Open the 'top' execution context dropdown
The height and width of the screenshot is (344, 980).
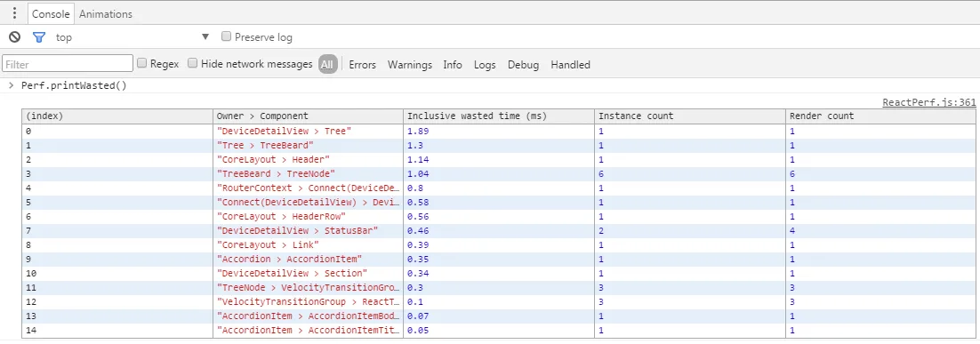tap(133, 37)
